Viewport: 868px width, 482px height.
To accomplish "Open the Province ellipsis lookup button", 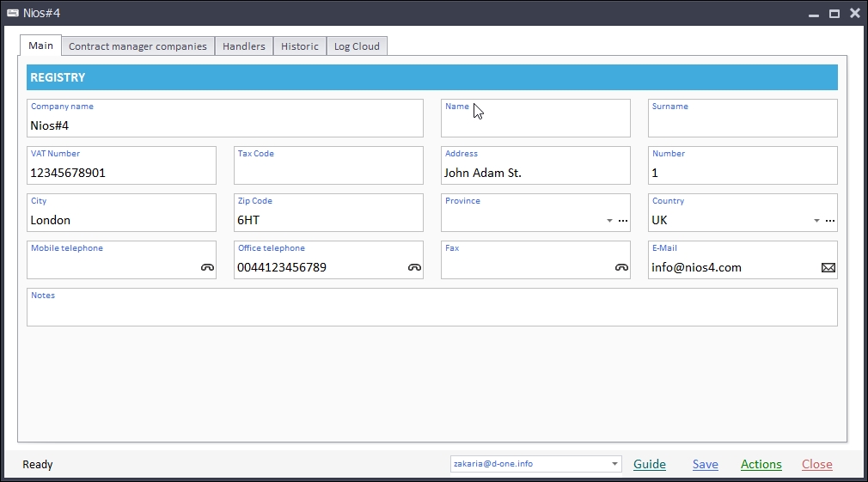I will 623,221.
